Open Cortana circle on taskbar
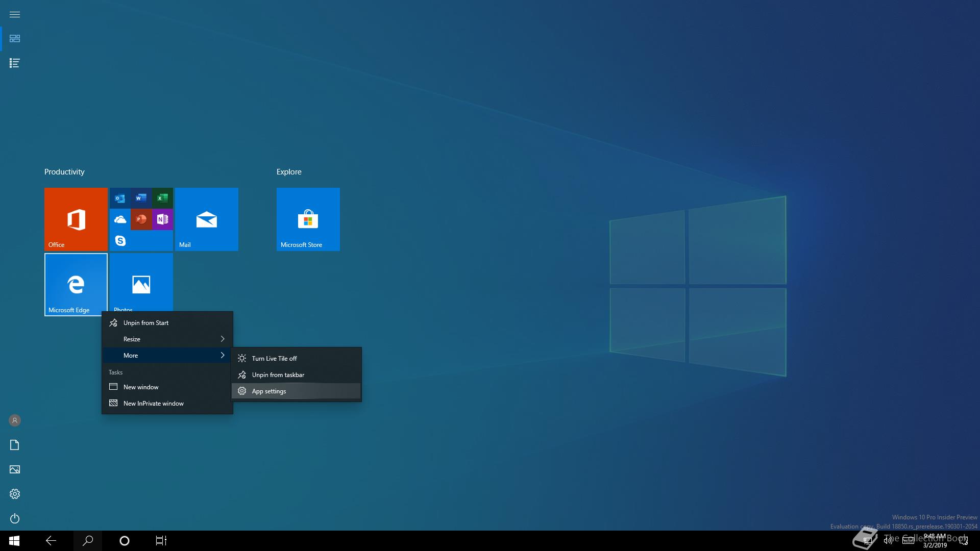Screen dimensions: 980x551 click(125, 541)
